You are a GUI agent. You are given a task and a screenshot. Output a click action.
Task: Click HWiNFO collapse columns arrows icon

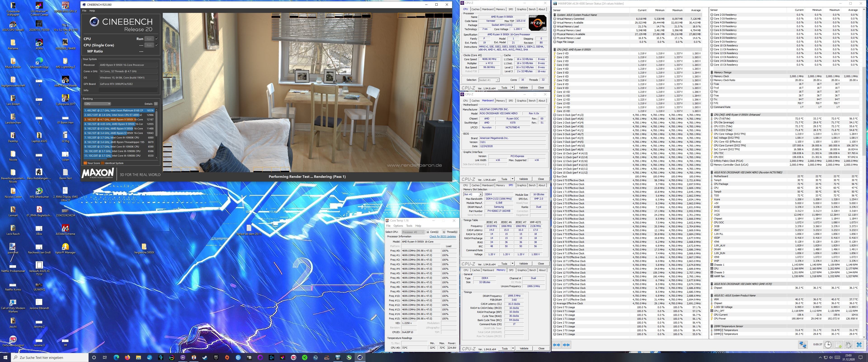click(566, 345)
